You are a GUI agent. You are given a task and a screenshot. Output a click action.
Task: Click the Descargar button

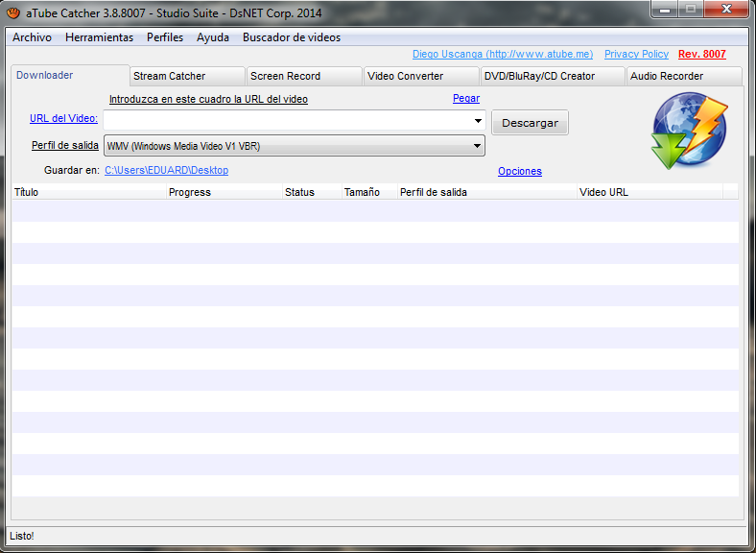[530, 123]
